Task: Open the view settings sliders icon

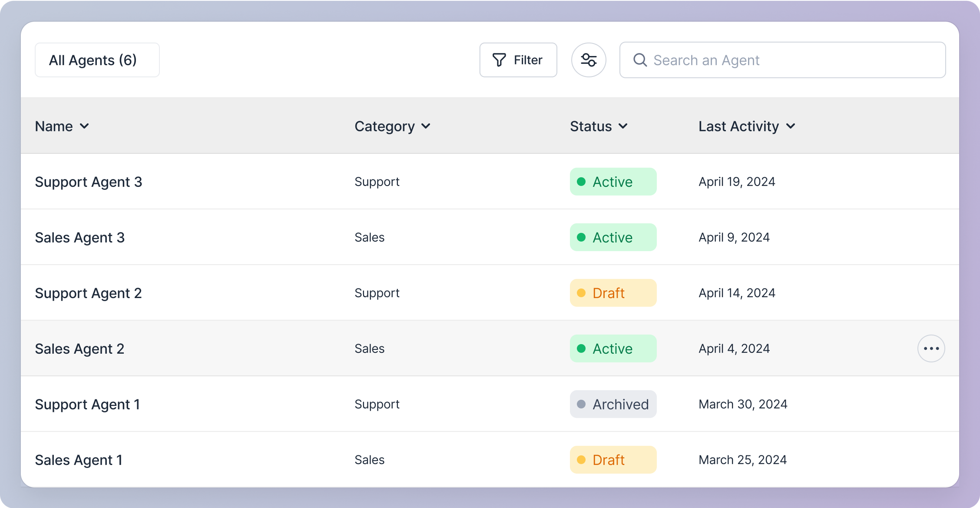Action: [589, 60]
